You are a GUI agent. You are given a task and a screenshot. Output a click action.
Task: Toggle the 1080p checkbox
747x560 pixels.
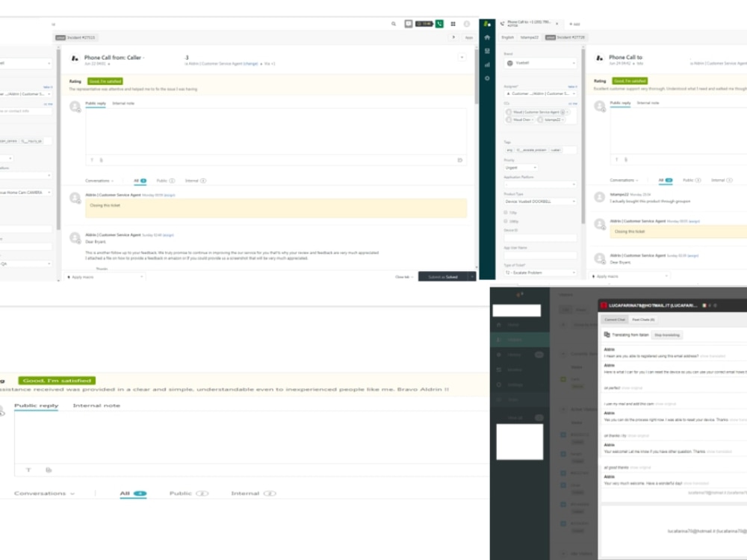coord(506,222)
